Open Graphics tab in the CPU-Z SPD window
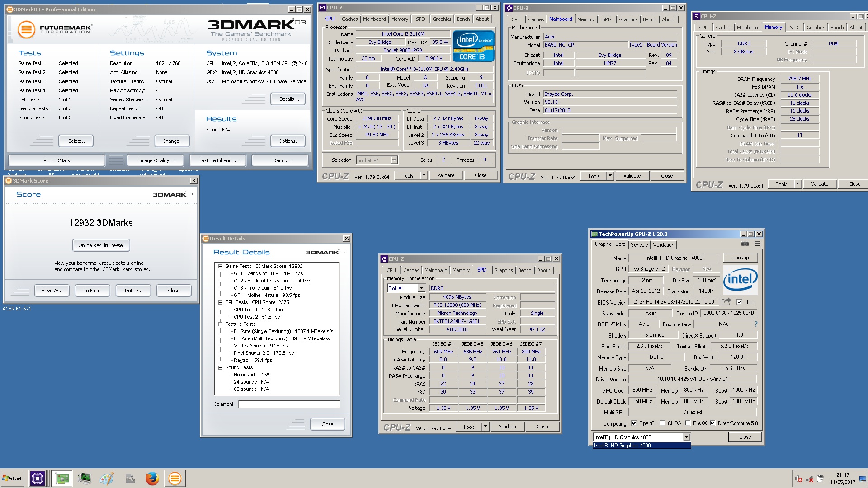The height and width of the screenshot is (488, 868). (503, 270)
